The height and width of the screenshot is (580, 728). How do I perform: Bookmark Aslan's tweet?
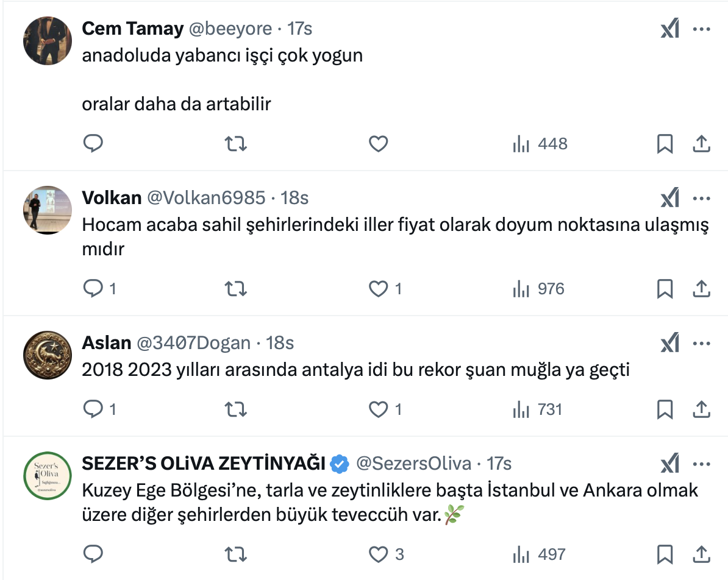pos(665,409)
